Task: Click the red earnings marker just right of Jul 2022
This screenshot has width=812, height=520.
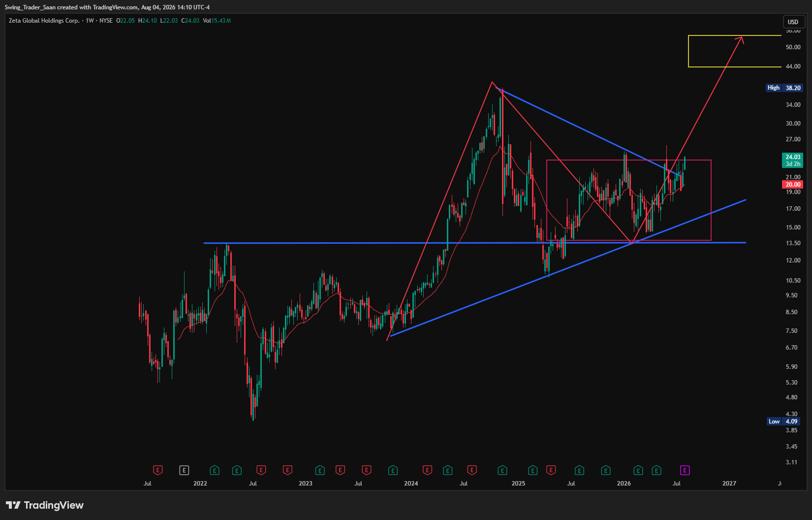Action: click(x=261, y=470)
